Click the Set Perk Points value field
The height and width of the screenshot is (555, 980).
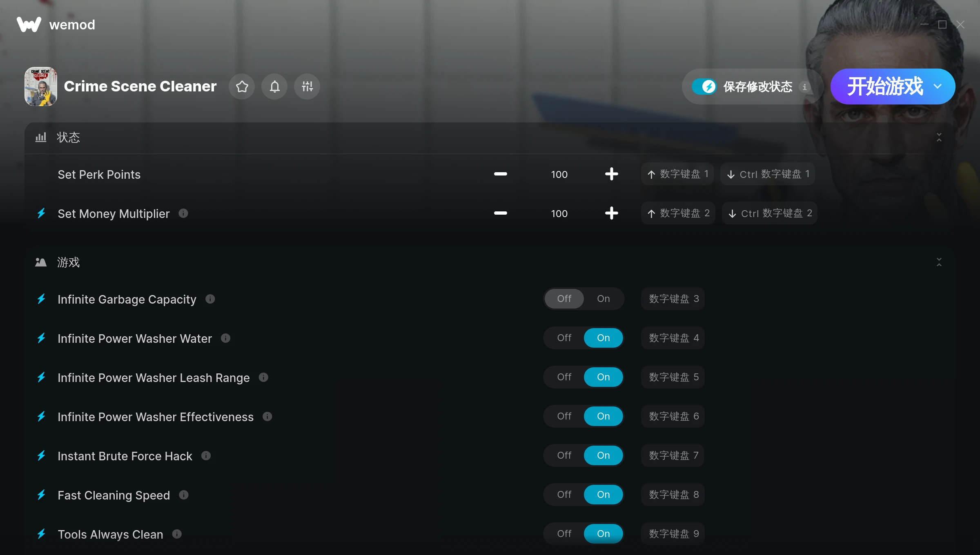pos(559,174)
